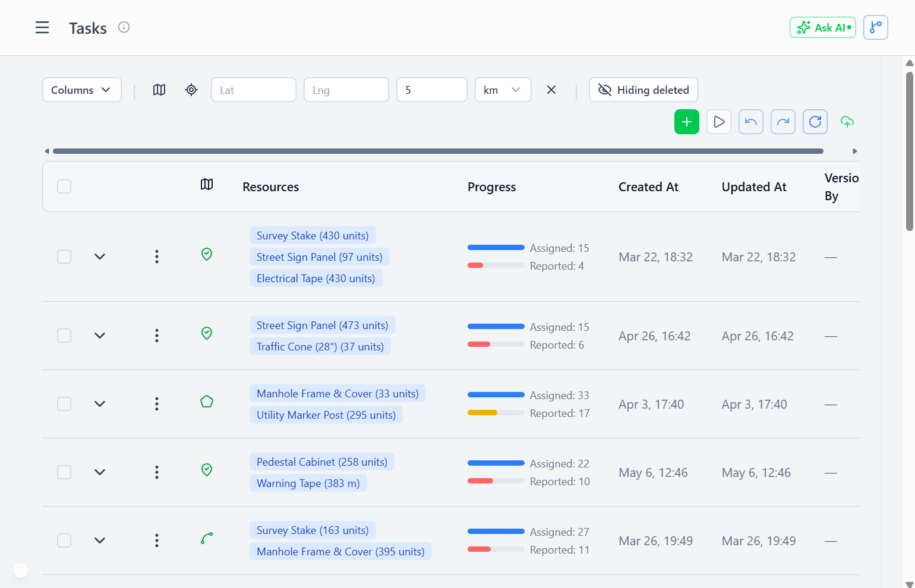This screenshot has width=915, height=588.
Task: Open Manhole Frame & Cover (395 units) tag
Action: pyautogui.click(x=340, y=552)
